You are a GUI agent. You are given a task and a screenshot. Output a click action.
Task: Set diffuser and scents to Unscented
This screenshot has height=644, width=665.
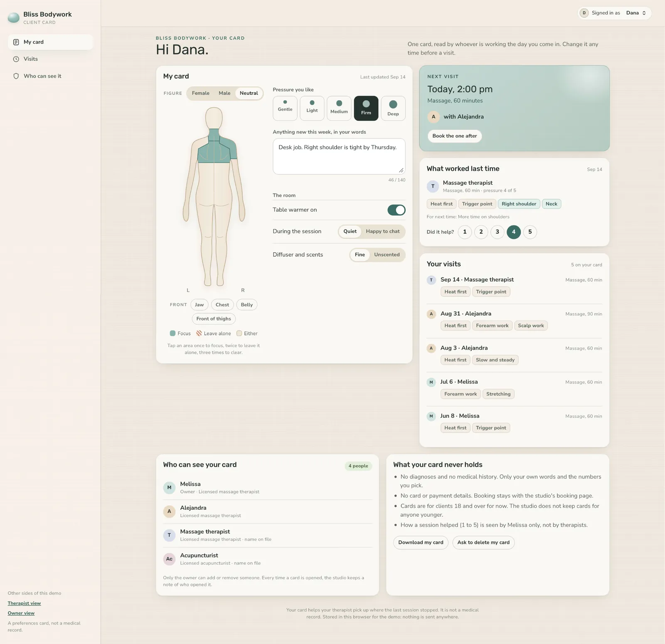[x=387, y=255]
